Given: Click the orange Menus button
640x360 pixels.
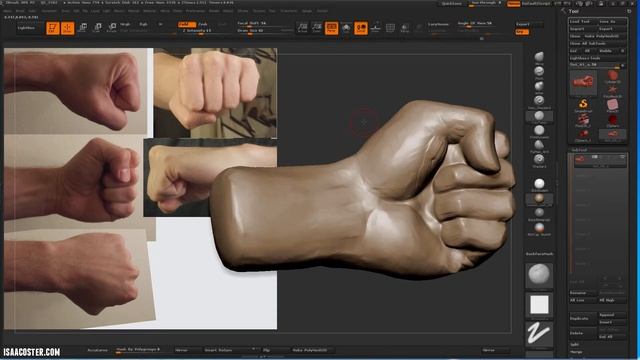Looking at the screenshot, I should [x=513, y=4].
